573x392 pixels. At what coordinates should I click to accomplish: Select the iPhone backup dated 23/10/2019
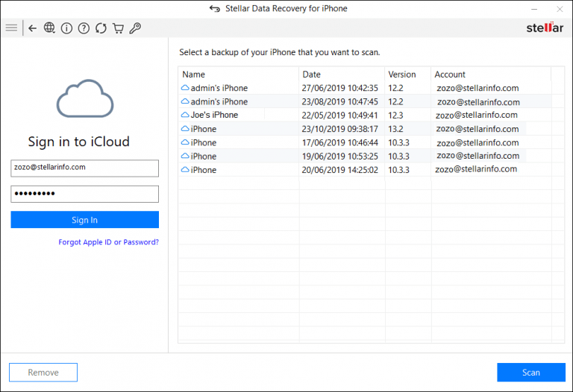pos(204,129)
